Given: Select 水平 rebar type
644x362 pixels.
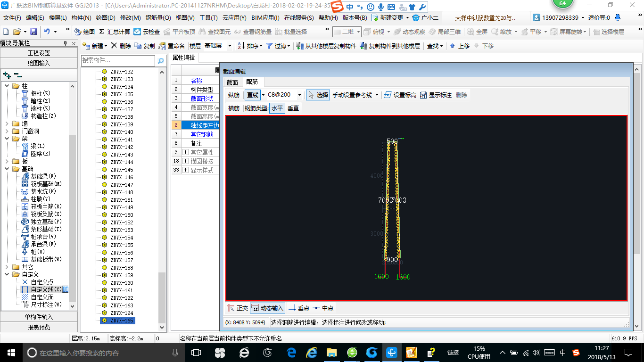Looking at the screenshot, I should [277, 108].
